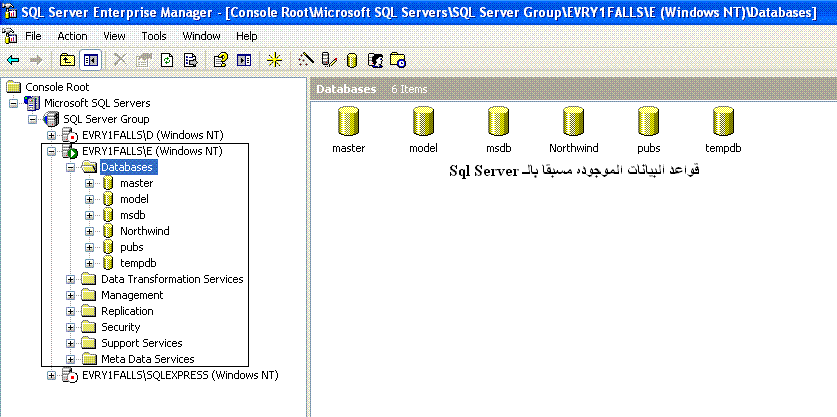Image resolution: width=837 pixels, height=417 pixels.
Task: Select msdb database in the tree
Action: [133, 215]
